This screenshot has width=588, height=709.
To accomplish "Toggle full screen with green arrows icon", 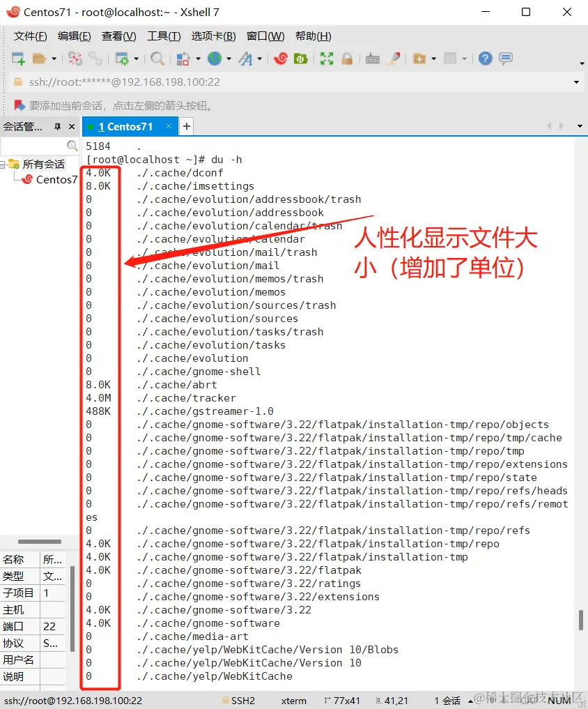I will [x=326, y=59].
